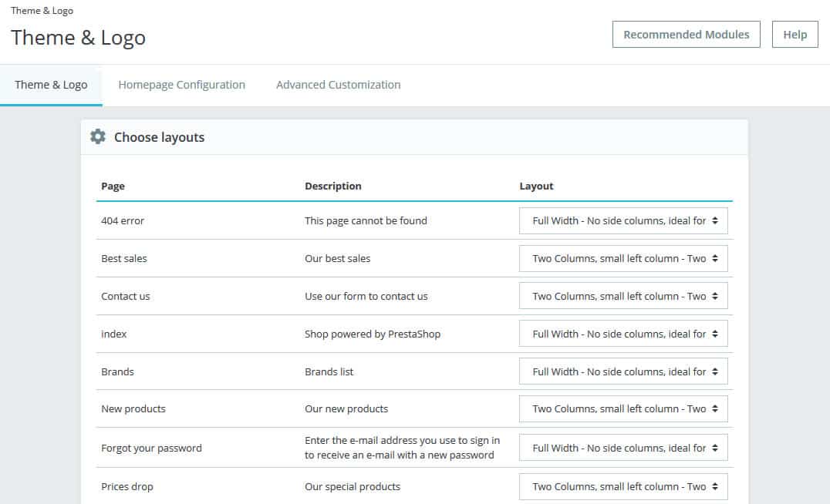Viewport: 830px width, 504px height.
Task: Click the Help button
Action: (795, 35)
